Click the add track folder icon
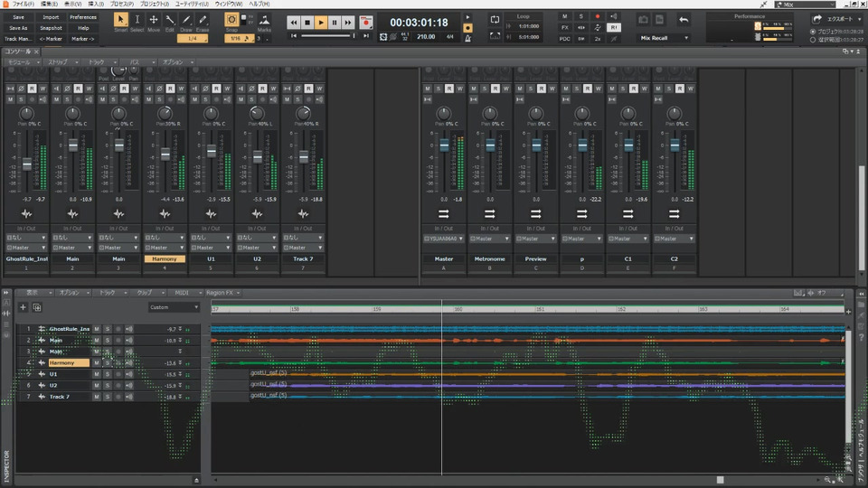The width and height of the screenshot is (868, 488). (x=37, y=307)
